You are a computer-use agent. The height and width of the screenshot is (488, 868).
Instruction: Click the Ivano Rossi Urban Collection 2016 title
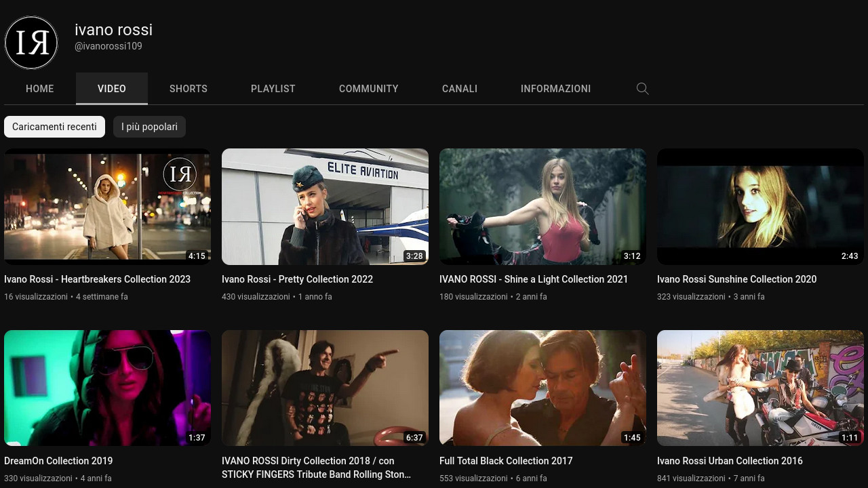pos(730,461)
